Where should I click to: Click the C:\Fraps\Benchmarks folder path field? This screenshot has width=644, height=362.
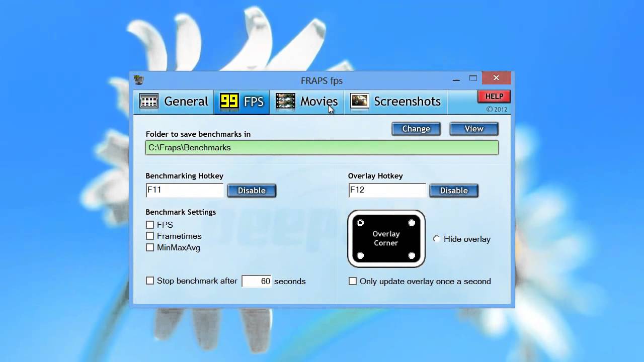pyautogui.click(x=322, y=147)
